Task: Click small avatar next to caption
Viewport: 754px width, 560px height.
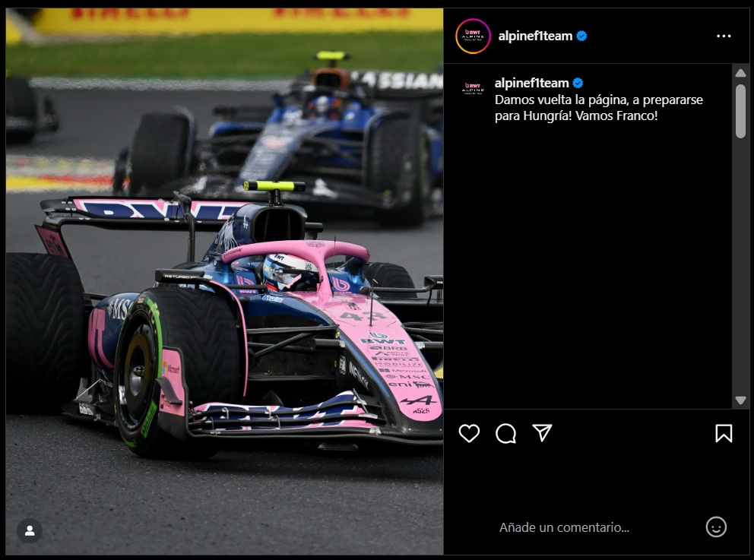Action: [x=473, y=88]
